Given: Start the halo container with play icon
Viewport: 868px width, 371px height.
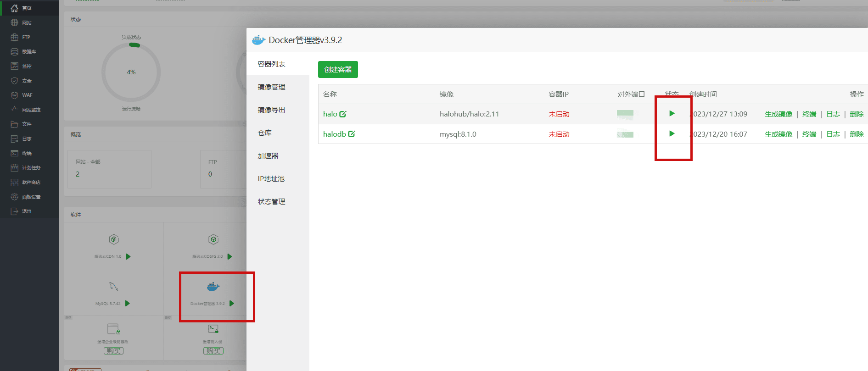Looking at the screenshot, I should pos(672,114).
